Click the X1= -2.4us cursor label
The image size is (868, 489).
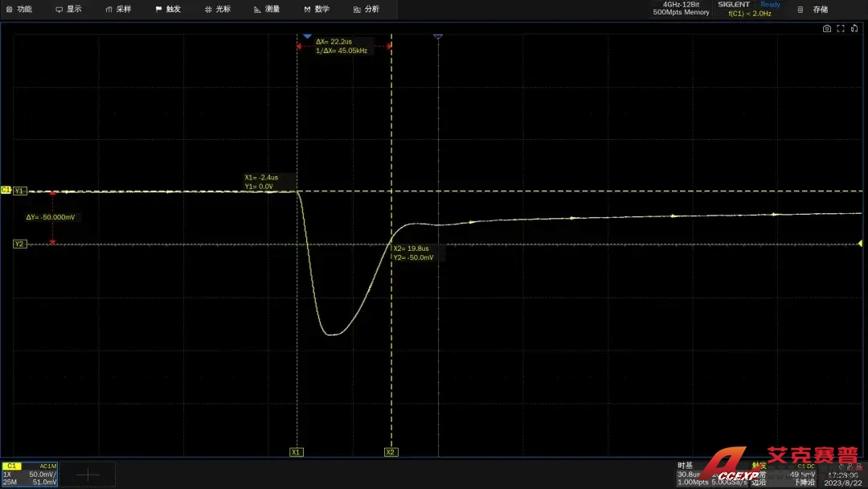click(261, 177)
